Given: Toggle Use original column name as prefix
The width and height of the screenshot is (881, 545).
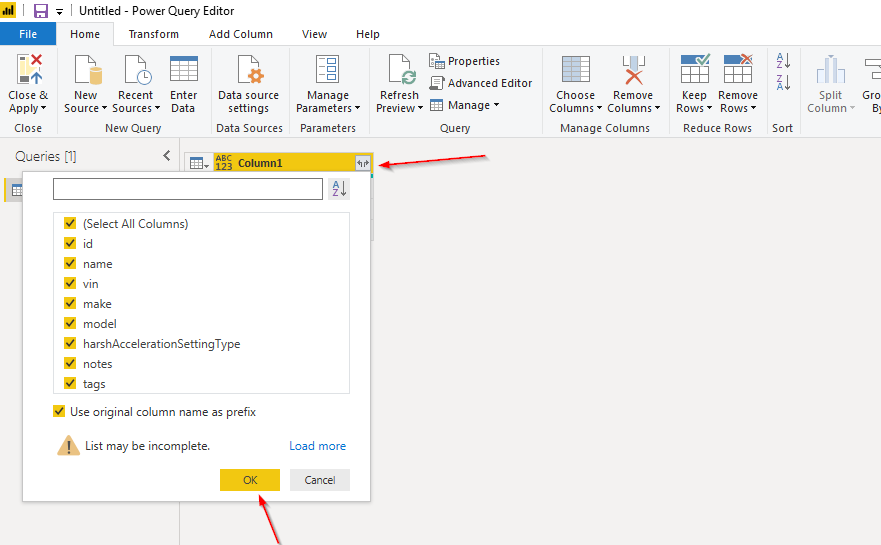Looking at the screenshot, I should (x=59, y=412).
